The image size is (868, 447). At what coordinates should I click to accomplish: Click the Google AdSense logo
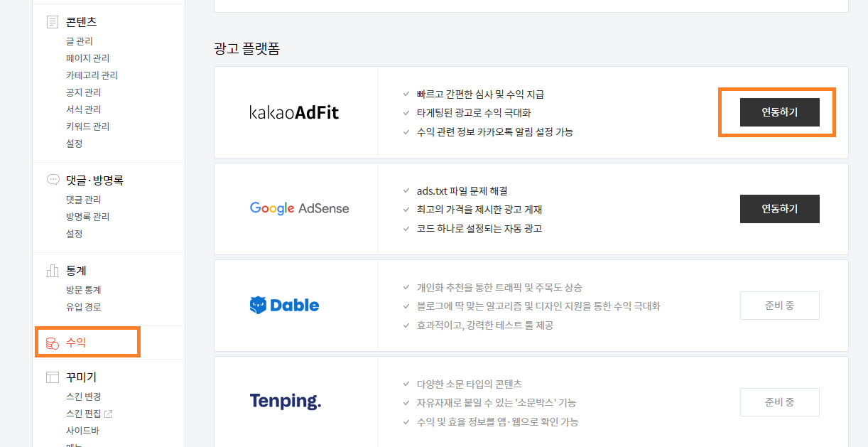tap(299, 209)
